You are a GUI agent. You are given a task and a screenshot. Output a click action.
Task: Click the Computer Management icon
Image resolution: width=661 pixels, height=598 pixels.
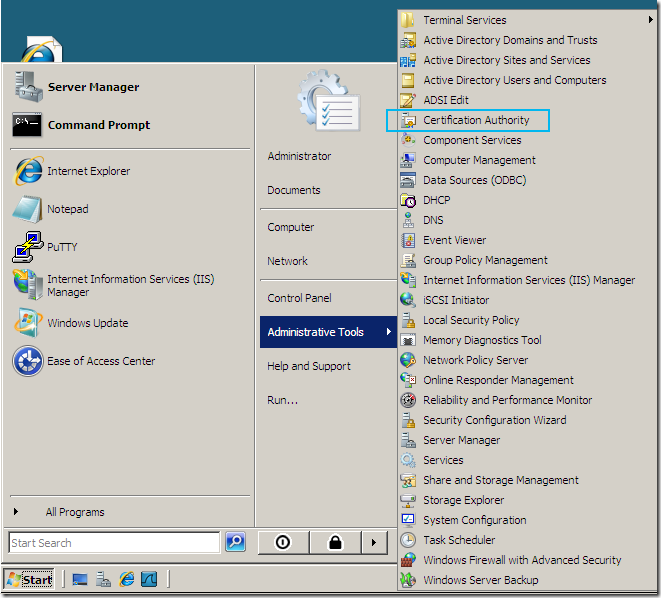coord(408,160)
